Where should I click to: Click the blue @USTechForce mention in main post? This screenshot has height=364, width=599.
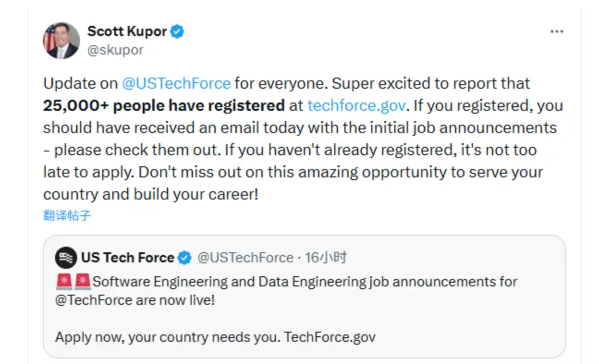coord(176,83)
